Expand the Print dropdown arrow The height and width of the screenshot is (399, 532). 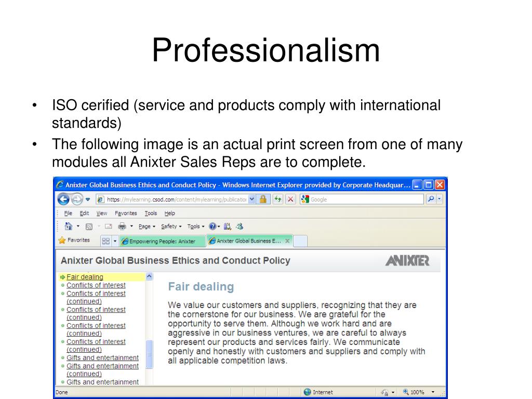click(x=131, y=227)
